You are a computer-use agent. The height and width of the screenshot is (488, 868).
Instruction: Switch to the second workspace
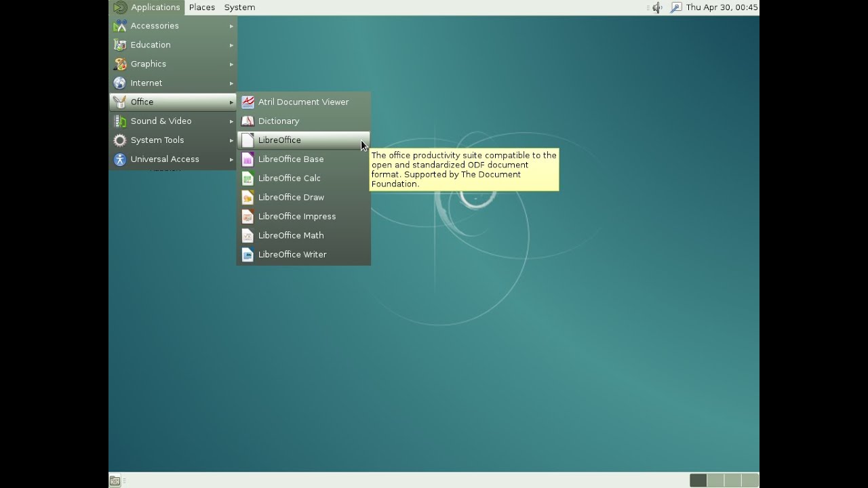point(715,481)
